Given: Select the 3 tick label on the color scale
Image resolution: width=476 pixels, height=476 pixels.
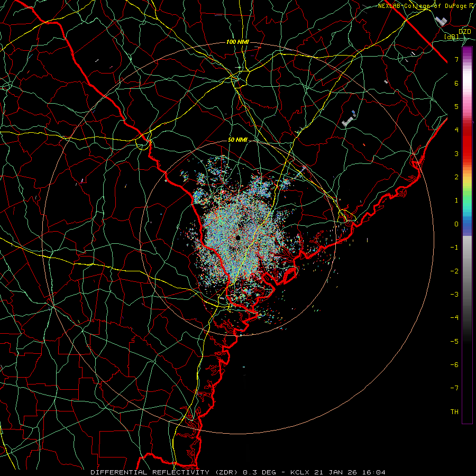Looking at the screenshot, I should pos(456,153).
